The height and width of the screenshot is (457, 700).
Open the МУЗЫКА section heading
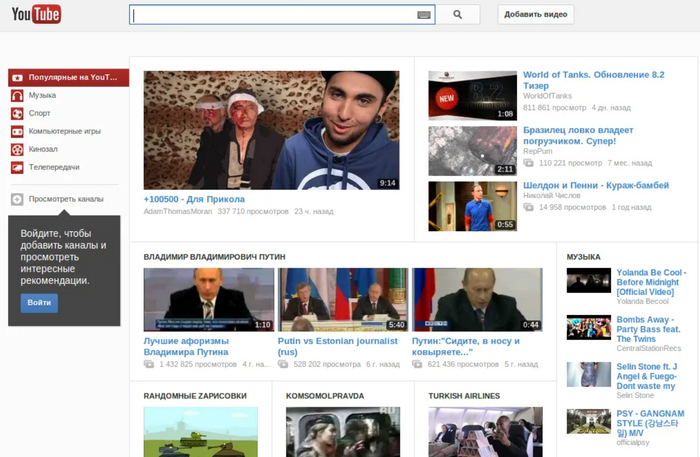coord(583,257)
